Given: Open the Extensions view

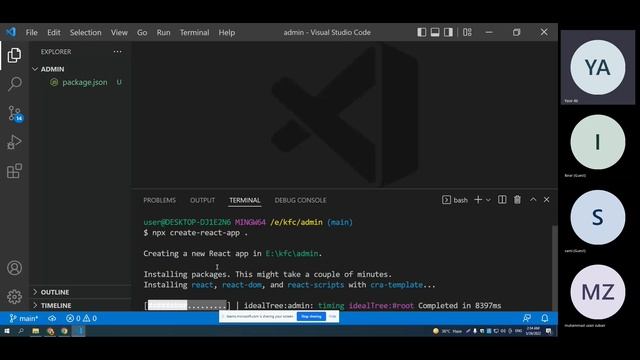Looking at the screenshot, I should (14, 171).
